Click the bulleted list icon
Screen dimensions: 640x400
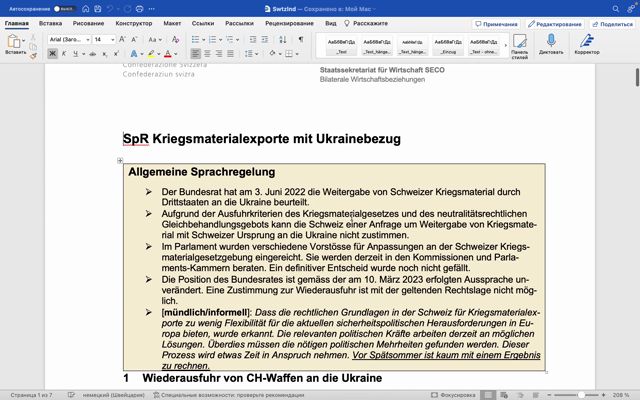[x=196, y=40]
